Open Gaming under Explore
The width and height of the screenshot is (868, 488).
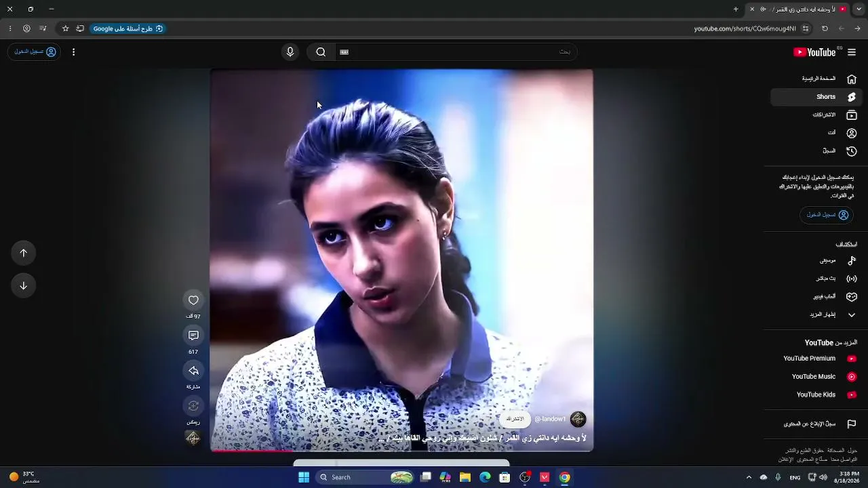[x=816, y=297]
